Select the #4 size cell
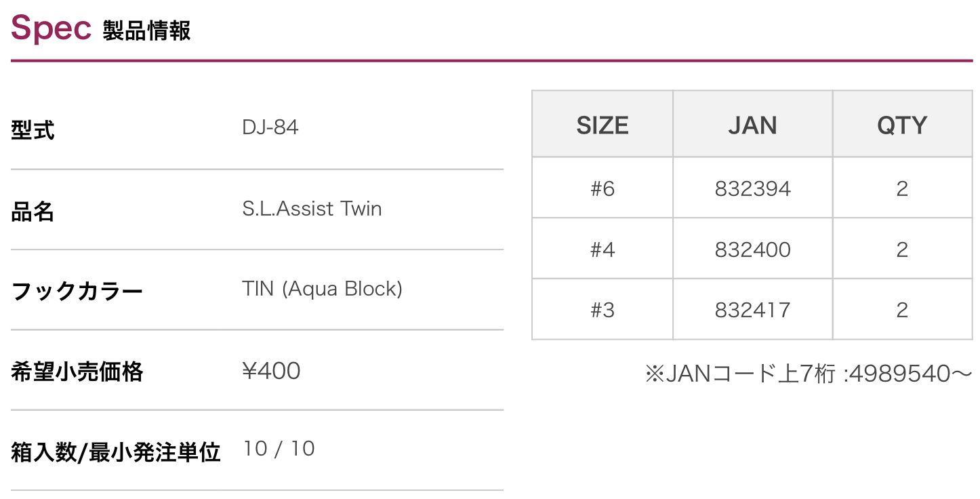The height and width of the screenshot is (499, 980). (x=603, y=249)
